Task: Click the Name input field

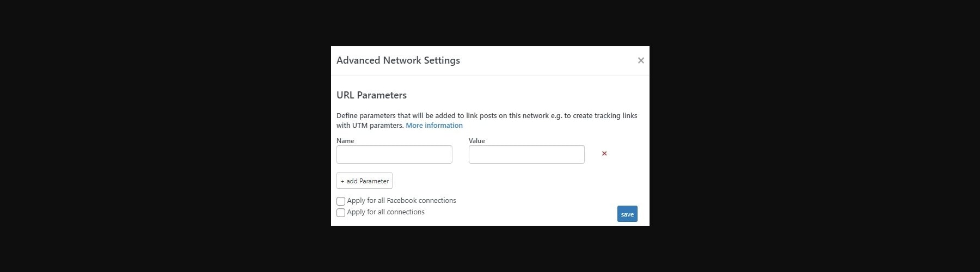Action: click(x=394, y=154)
